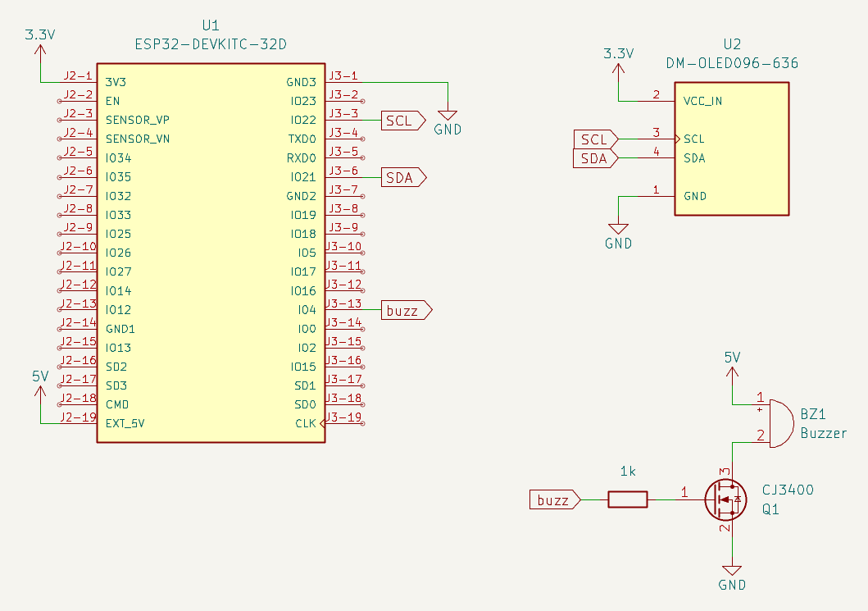The height and width of the screenshot is (611, 868).
Task: Select the SDA global label on IO21
Action: (404, 177)
